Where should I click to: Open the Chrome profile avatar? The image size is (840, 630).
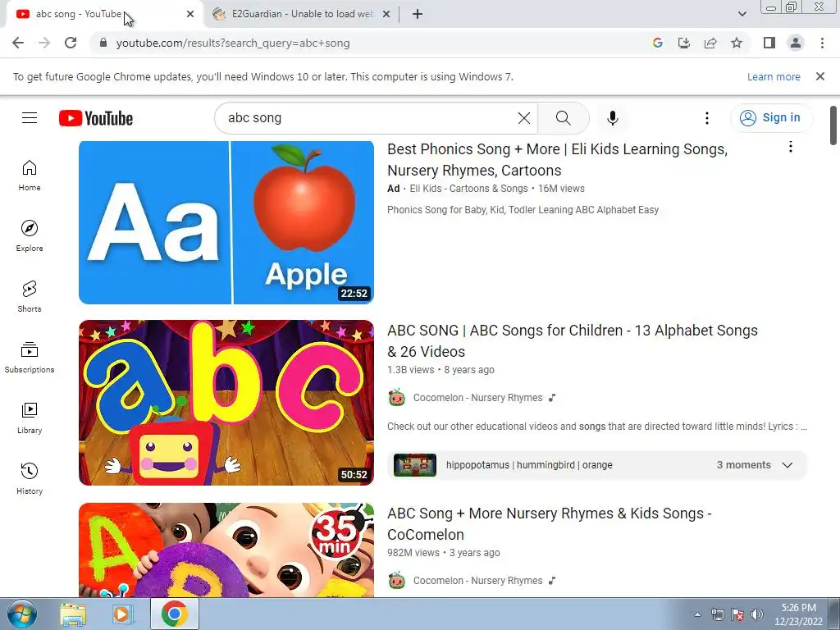(796, 43)
